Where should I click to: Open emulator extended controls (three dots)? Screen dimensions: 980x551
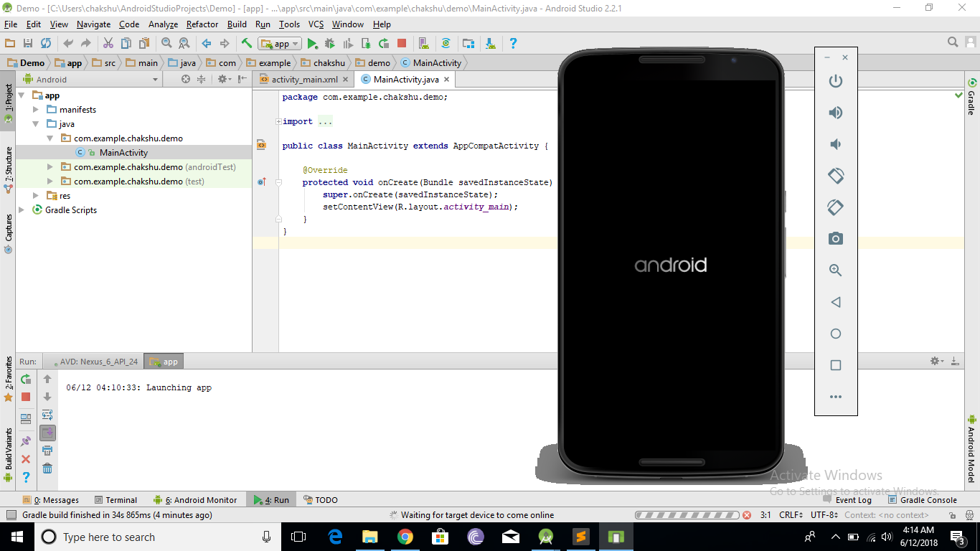pyautogui.click(x=835, y=397)
